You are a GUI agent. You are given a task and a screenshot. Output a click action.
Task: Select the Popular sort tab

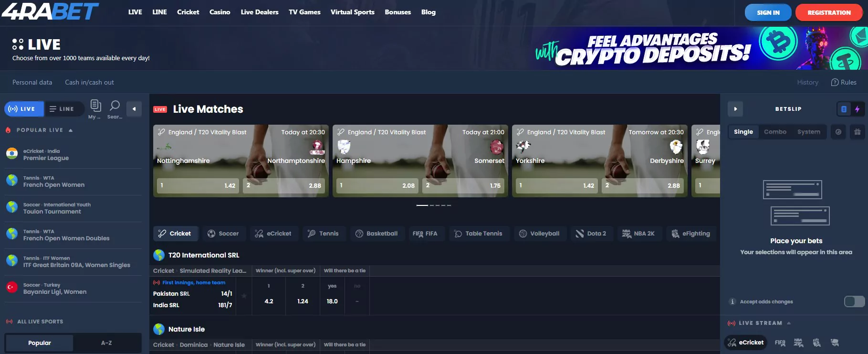pos(40,343)
